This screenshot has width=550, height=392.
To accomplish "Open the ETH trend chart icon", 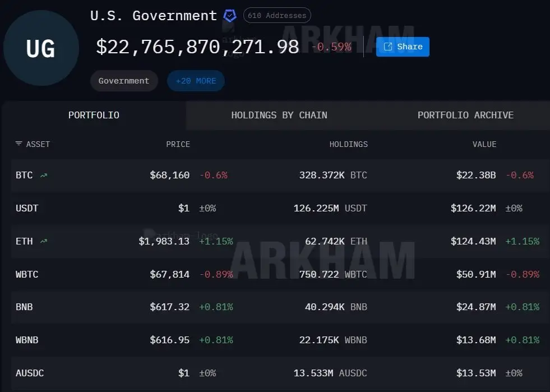I will [44, 242].
